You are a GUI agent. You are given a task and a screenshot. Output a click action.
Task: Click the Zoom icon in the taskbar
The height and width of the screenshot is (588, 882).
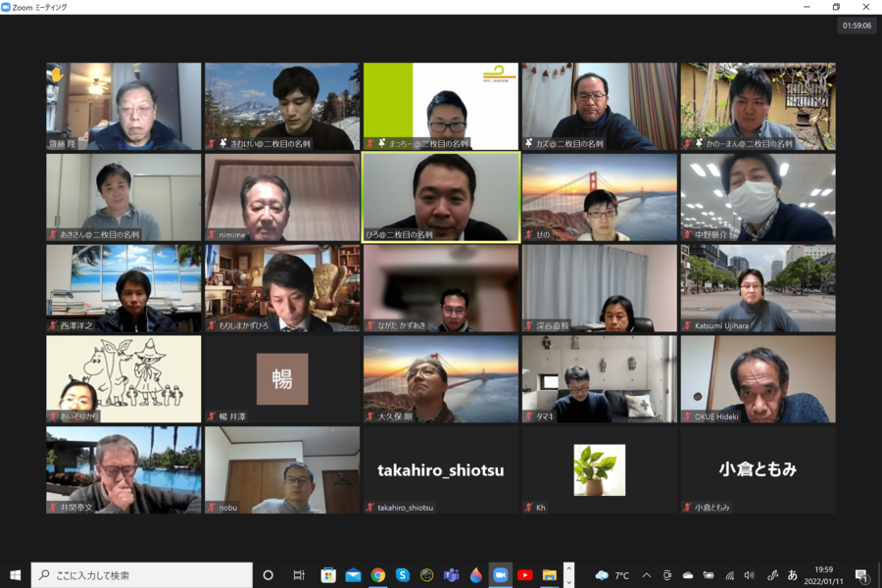[x=501, y=575]
